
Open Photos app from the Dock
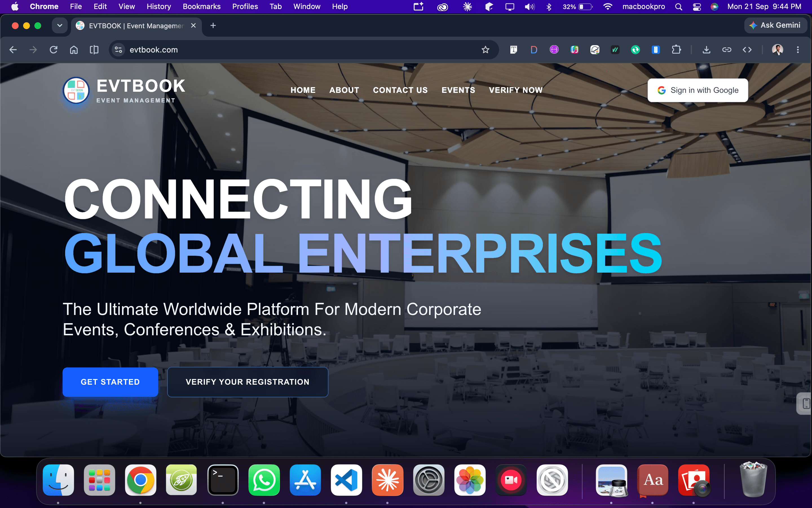(470, 480)
